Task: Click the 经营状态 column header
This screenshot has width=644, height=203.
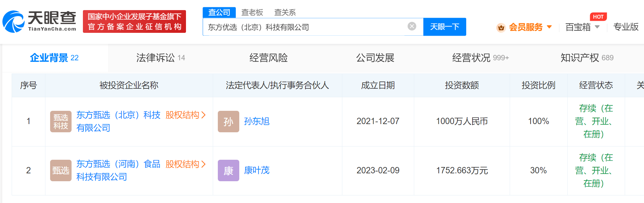Action: (x=596, y=85)
